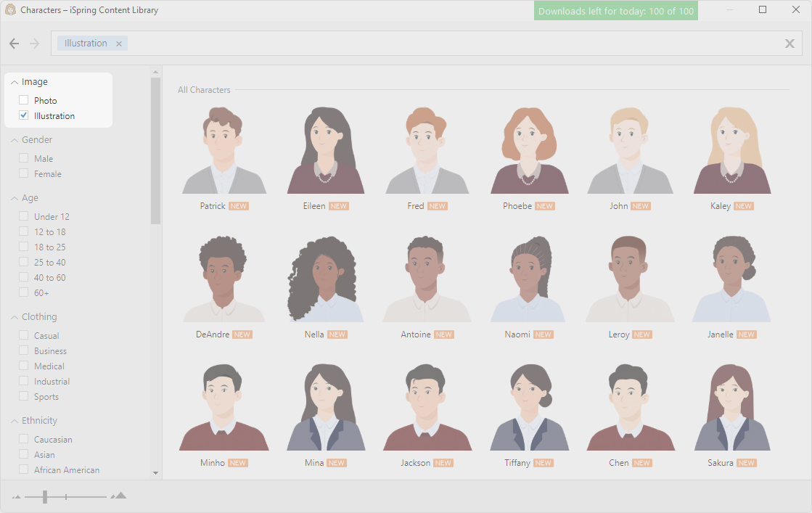Click the All Characters heading
Image resolution: width=812 pixels, height=513 pixels.
[x=204, y=90]
